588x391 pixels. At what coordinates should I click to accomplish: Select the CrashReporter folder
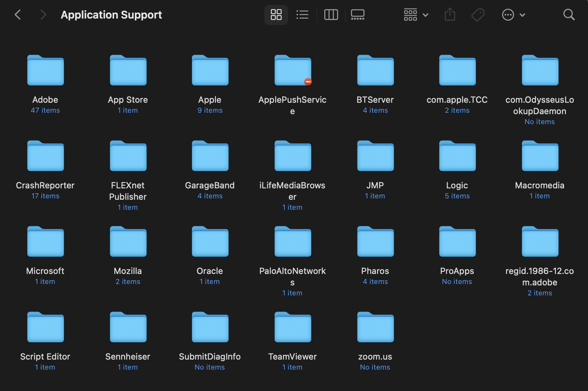(x=46, y=156)
